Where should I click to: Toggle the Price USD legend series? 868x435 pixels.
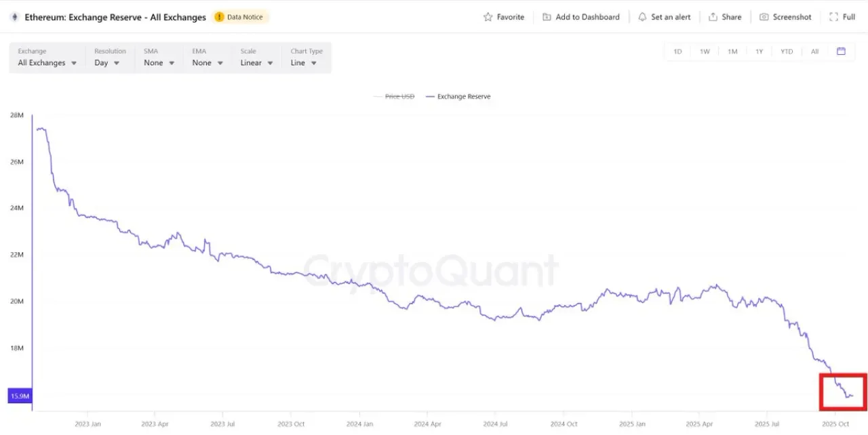pyautogui.click(x=393, y=96)
